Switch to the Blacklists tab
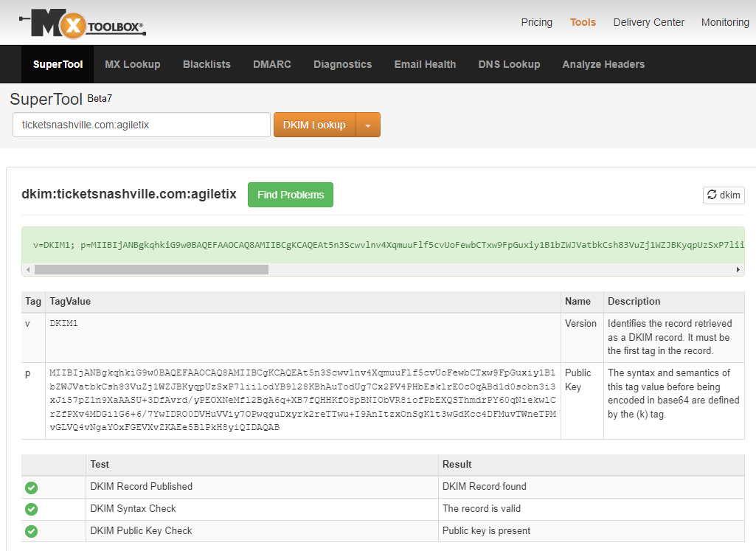The image size is (756, 551). click(x=207, y=64)
